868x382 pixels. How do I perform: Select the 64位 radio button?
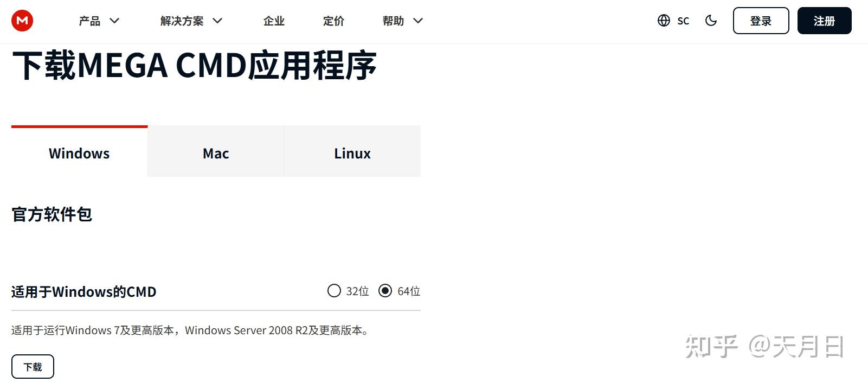click(385, 291)
